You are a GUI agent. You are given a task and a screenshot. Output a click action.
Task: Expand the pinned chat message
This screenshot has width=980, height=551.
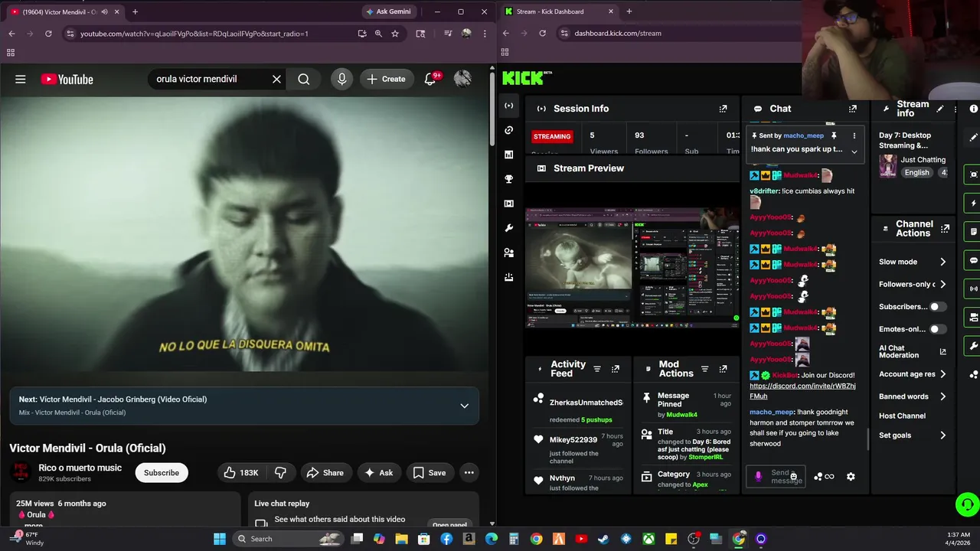click(x=854, y=152)
